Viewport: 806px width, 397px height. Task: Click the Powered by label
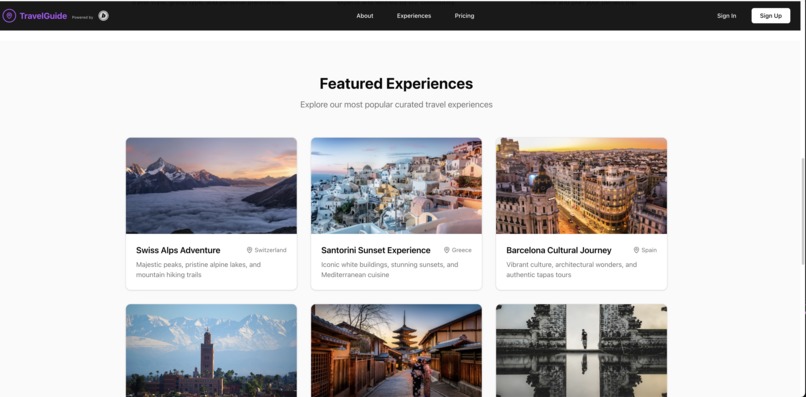(82, 17)
